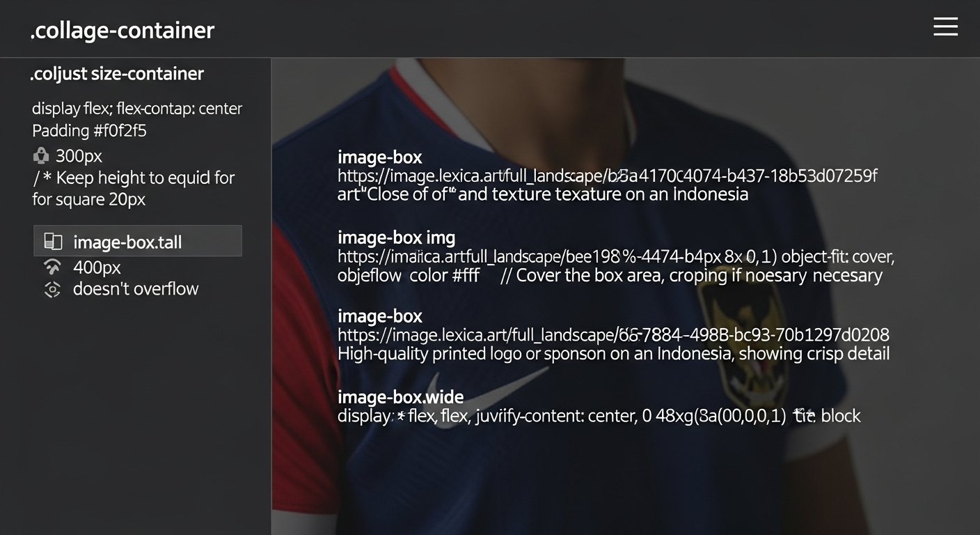This screenshot has width=980, height=535.
Task: Select the "doesn't overflow" entry text
Action: (x=136, y=289)
